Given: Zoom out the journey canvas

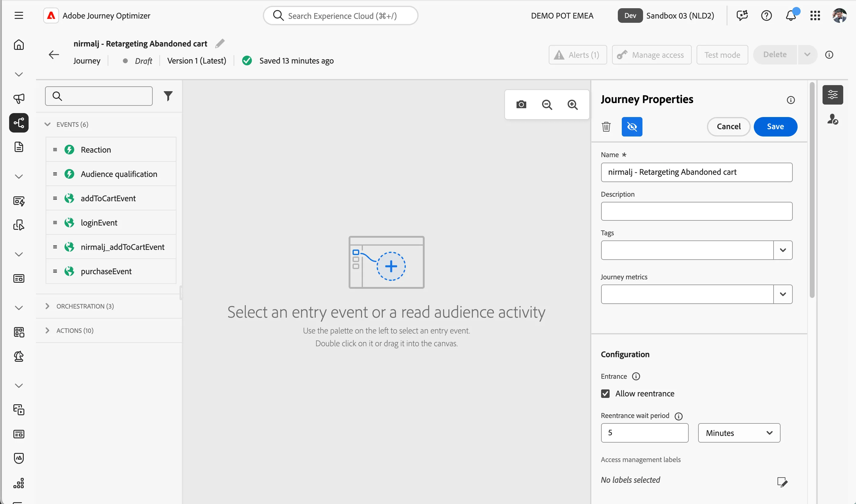Looking at the screenshot, I should (547, 105).
